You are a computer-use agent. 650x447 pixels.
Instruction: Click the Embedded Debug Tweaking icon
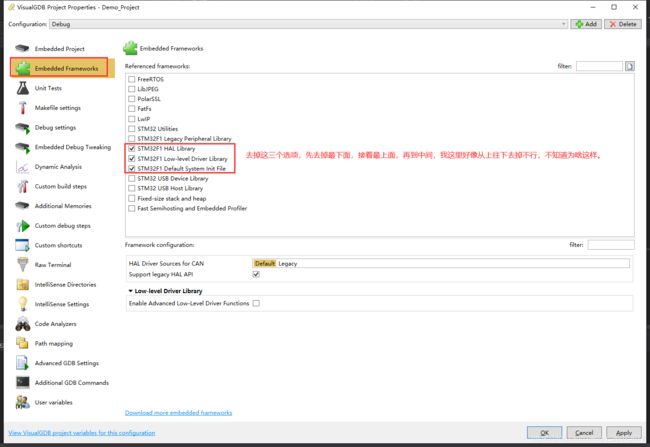click(x=23, y=147)
